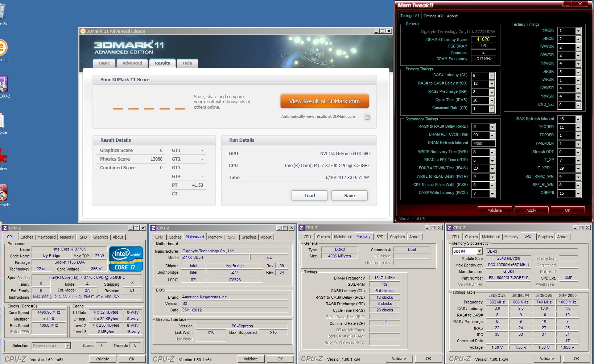Click the Save button in Run Details

[350, 195]
